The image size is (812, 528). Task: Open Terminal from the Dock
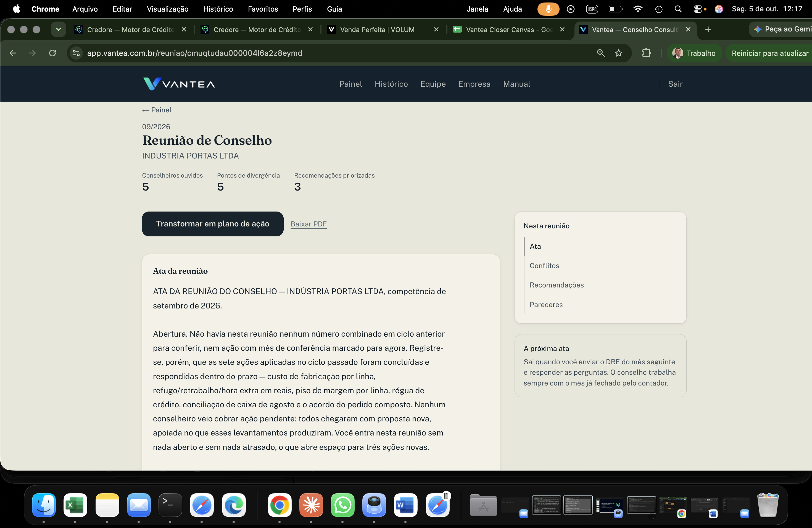[170, 505]
